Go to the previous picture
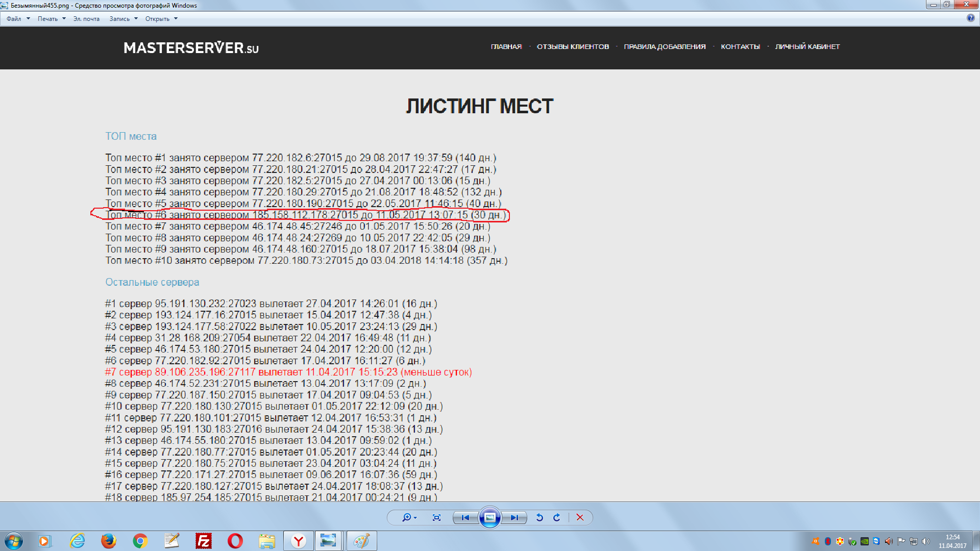980x551 pixels. click(x=465, y=517)
